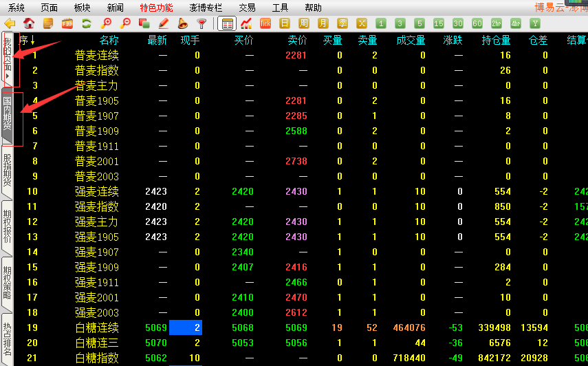Screen dimensions: 588x366
Task: Click the red filter funnel icon
Action: click(202, 23)
